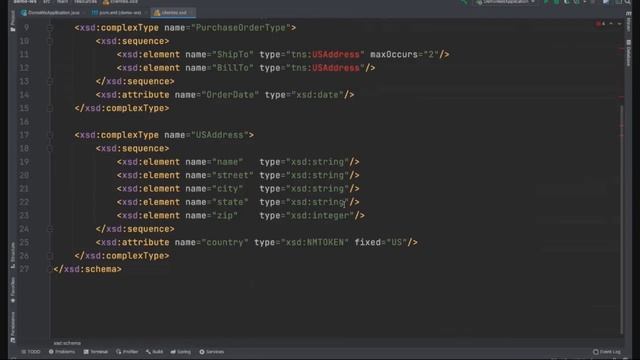Switch to the DemoWsApplication.java editor tab
Screen dimensions: 640x360
51,13
